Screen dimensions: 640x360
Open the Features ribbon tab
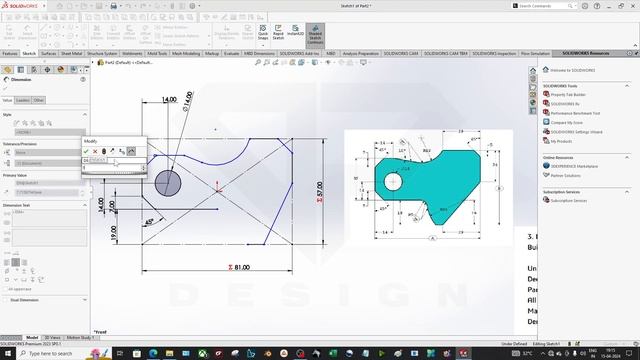(x=10, y=53)
